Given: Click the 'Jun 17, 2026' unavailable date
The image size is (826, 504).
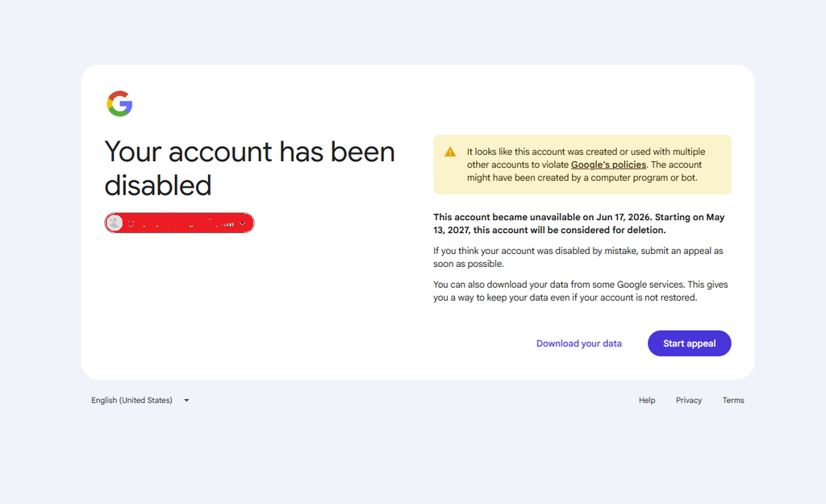Looking at the screenshot, I should [624, 217].
